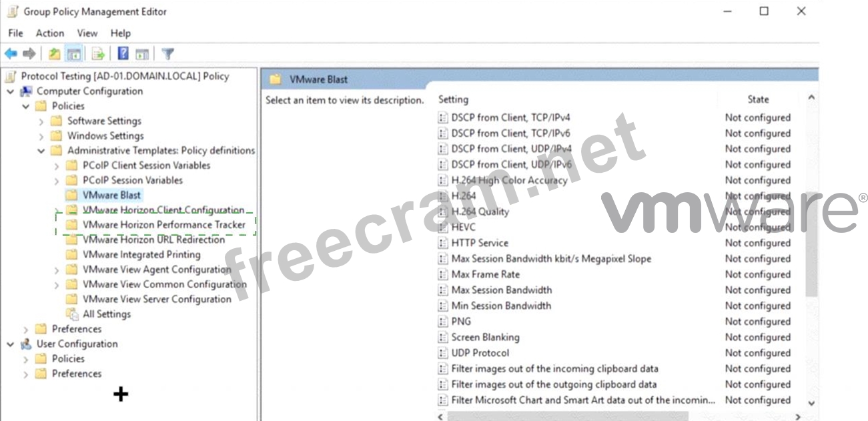Viewport: 868px width, 421px height.
Task: Select Filter Microsoft Chart and Smart Art setting
Action: pyautogui.click(x=583, y=400)
